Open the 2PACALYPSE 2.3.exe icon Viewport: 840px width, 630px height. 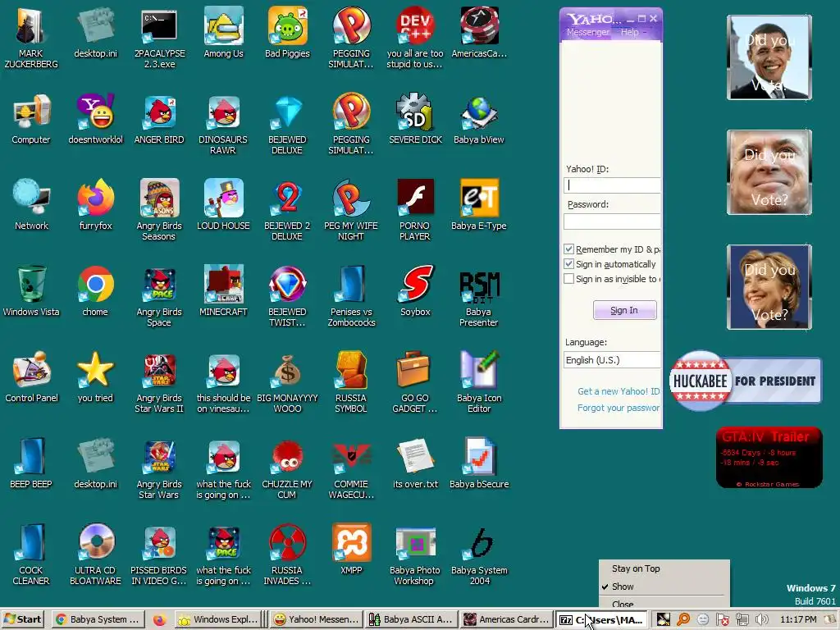(x=159, y=38)
